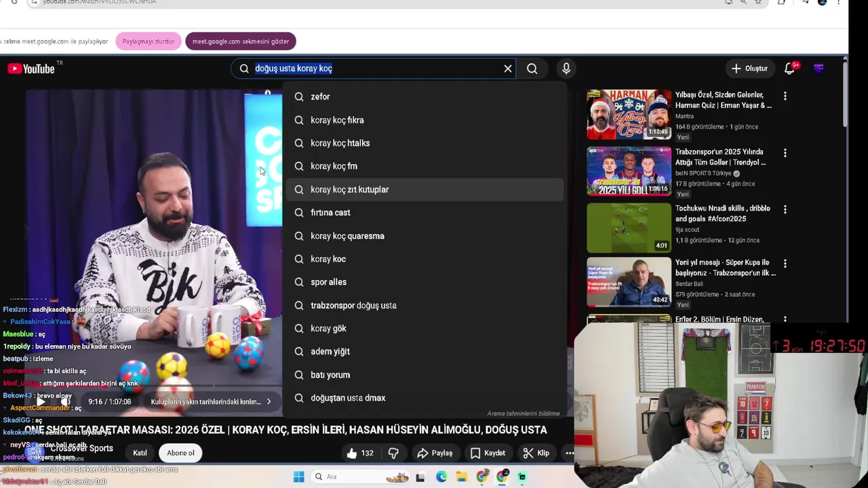
Task: Open Trabzonspor 2025 goals video thumbnail
Action: pyautogui.click(x=629, y=171)
